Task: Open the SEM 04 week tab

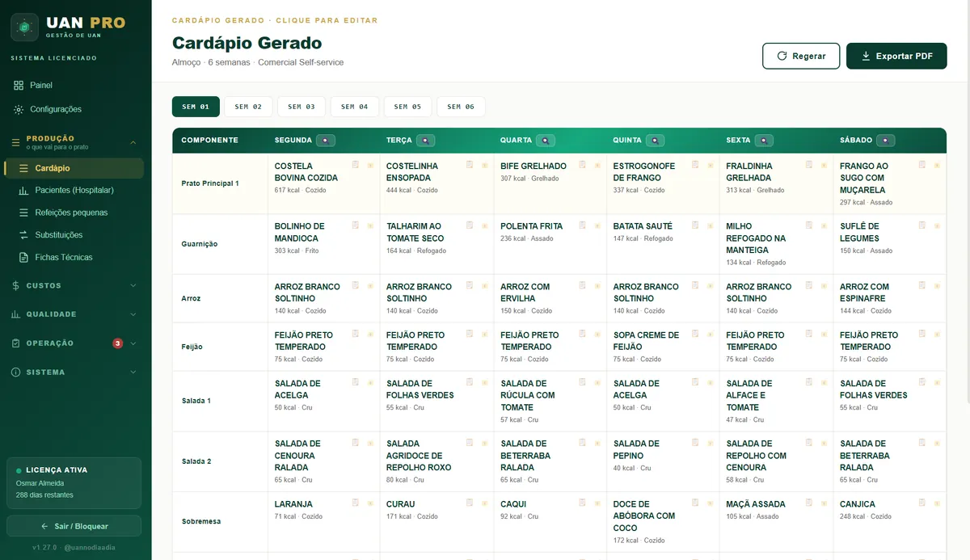Action: [x=354, y=107]
